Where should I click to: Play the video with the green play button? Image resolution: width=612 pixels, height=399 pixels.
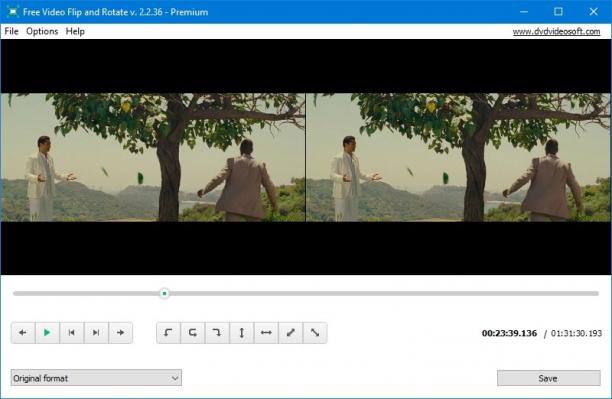(47, 333)
